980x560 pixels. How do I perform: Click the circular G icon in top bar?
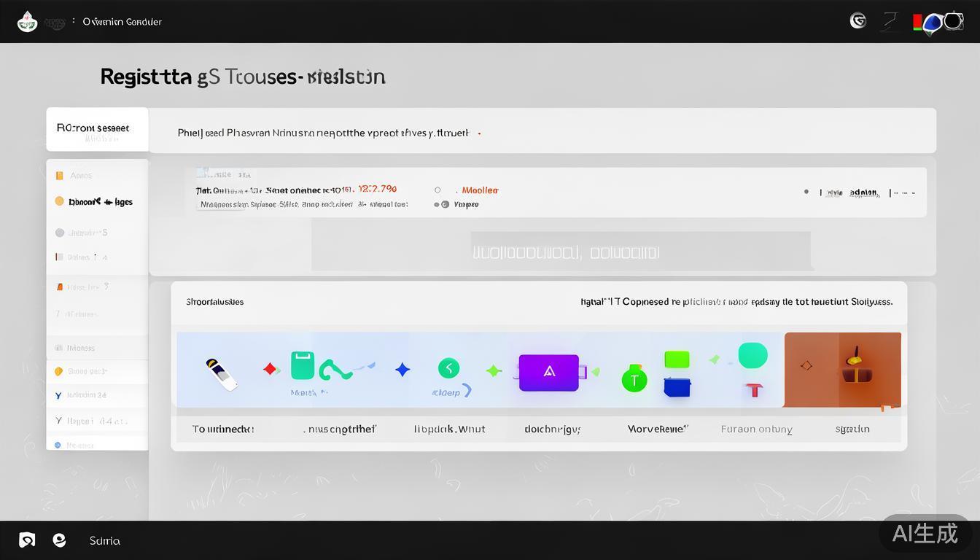pyautogui.click(x=858, y=21)
